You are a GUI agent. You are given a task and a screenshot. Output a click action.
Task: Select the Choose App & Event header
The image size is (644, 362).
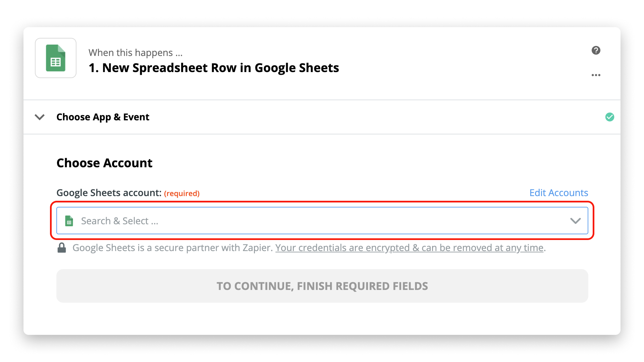coord(103,117)
